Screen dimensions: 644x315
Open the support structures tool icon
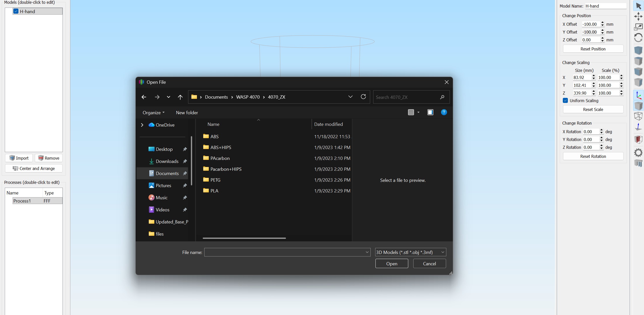(638, 163)
